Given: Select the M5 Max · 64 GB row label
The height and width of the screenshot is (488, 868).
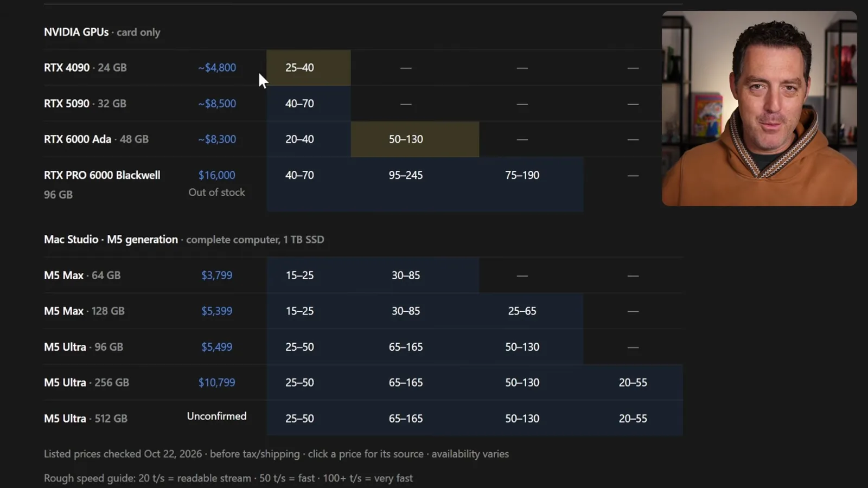Looking at the screenshot, I should tap(82, 275).
